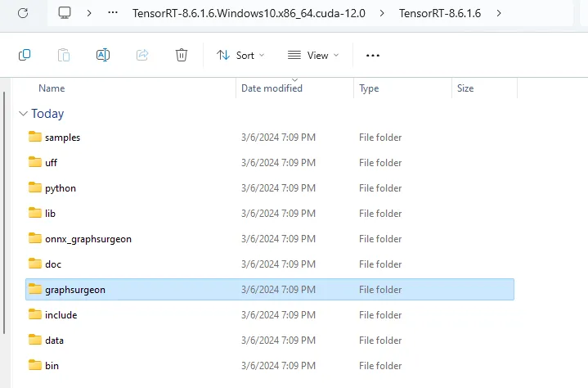Click the python folder name
Viewport: 588px width, 388px height.
click(61, 188)
